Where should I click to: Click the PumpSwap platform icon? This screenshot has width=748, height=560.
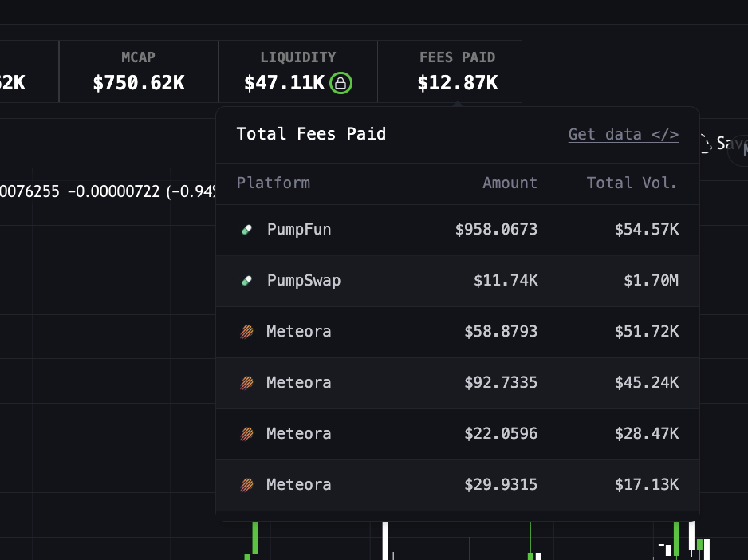pyautogui.click(x=246, y=280)
